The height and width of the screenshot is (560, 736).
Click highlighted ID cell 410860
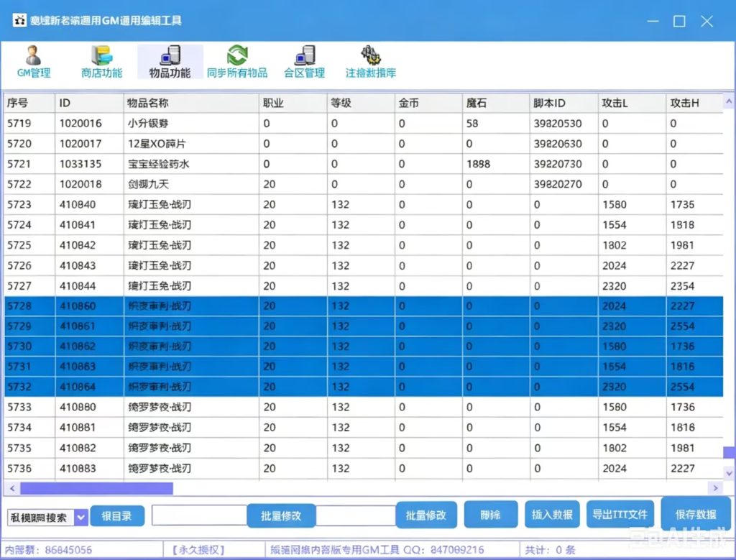[x=89, y=306]
